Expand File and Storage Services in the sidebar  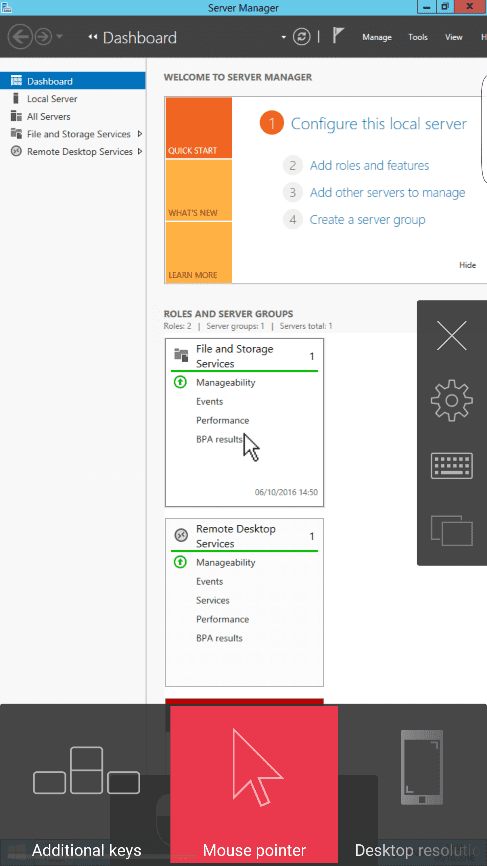(x=140, y=134)
